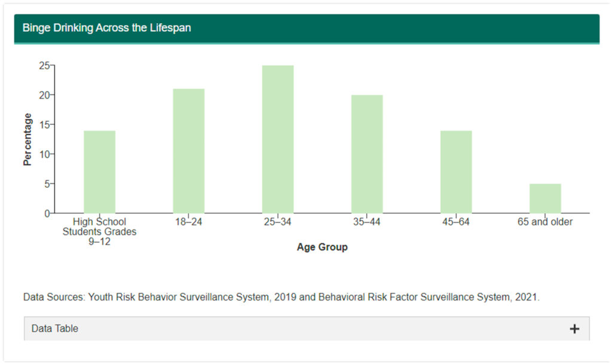Screen dimensions: 612x364
Task: Click the '20' y-axis tick value
Action: pyautogui.click(x=44, y=95)
